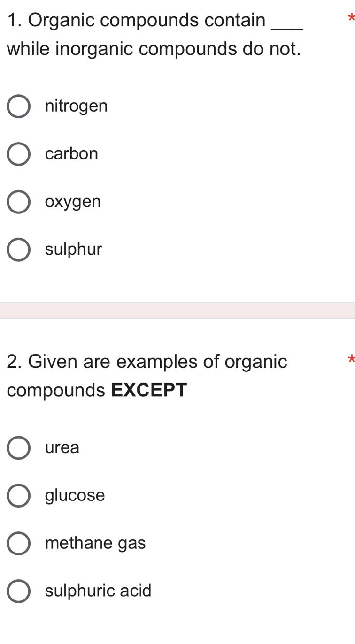The height and width of the screenshot is (644, 355).
Task: Choose the glucose radio circle
Action: point(19,495)
